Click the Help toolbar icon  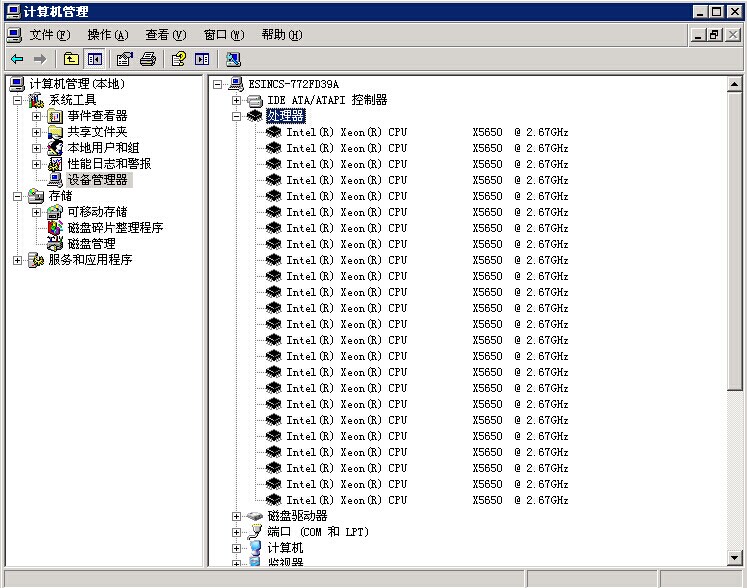coord(178,59)
